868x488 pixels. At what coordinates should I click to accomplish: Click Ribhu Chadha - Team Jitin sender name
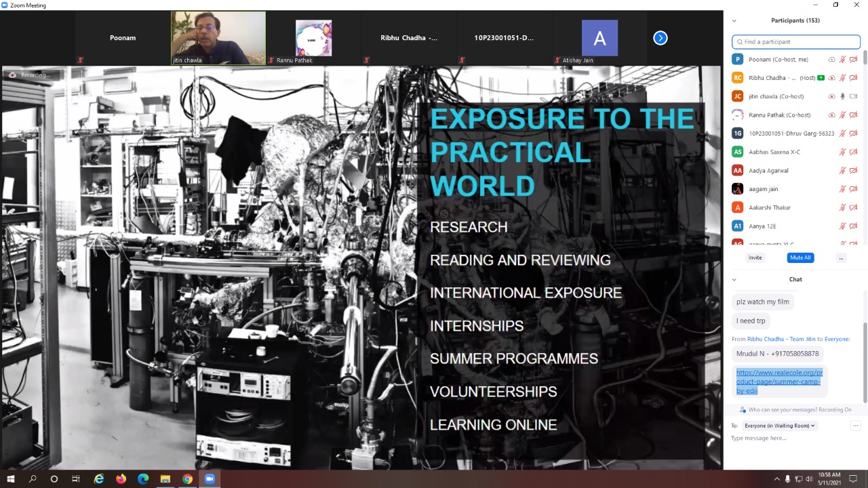[781, 339]
